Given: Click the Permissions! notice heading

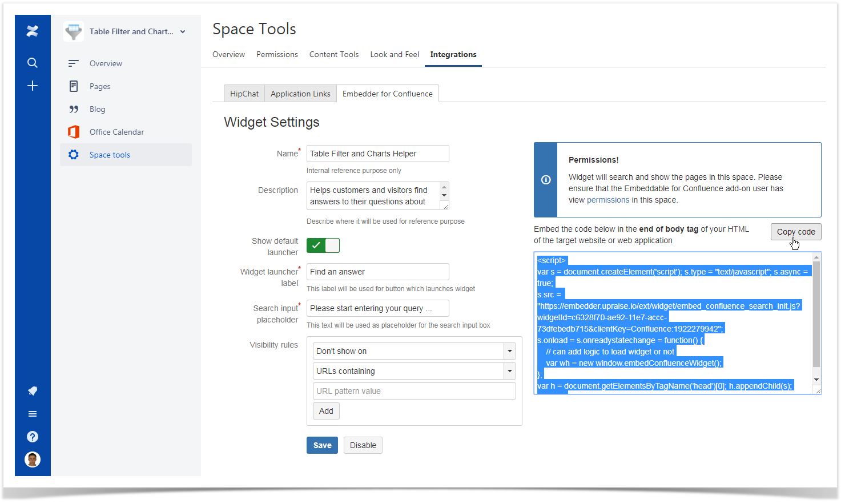Looking at the screenshot, I should [594, 160].
